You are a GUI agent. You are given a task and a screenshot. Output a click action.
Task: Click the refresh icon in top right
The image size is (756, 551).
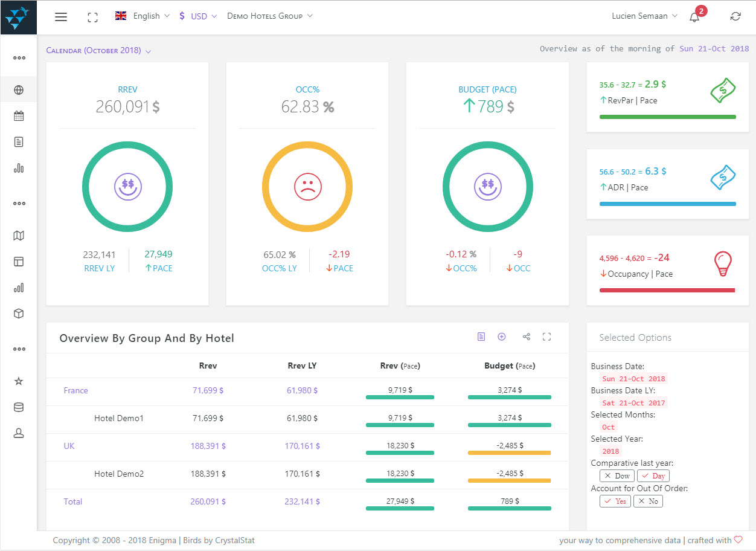[x=735, y=17]
